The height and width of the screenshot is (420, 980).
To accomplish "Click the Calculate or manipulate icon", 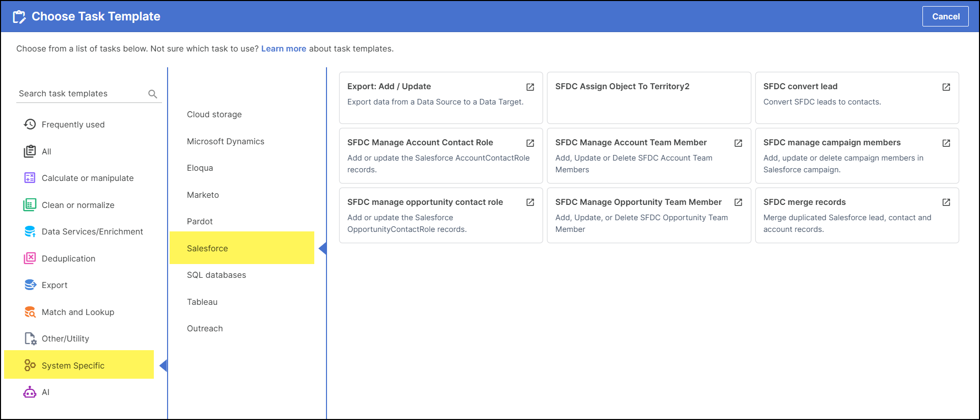I will [30, 178].
